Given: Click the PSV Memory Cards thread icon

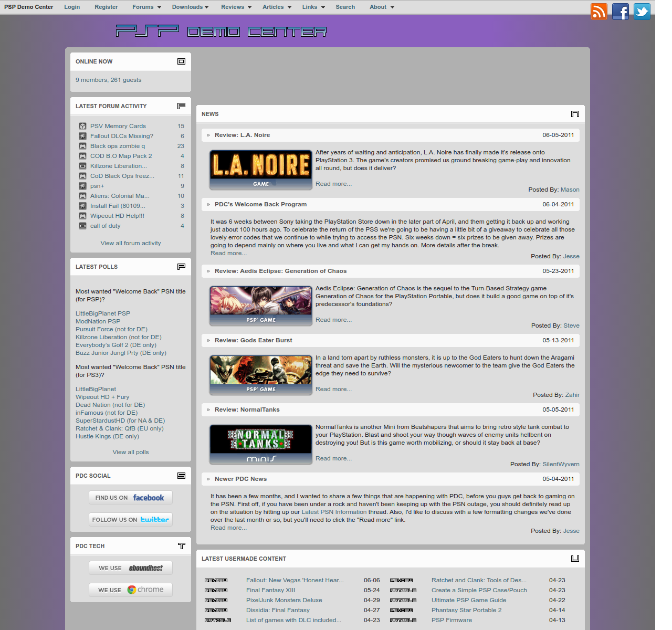Looking at the screenshot, I should 82,126.
